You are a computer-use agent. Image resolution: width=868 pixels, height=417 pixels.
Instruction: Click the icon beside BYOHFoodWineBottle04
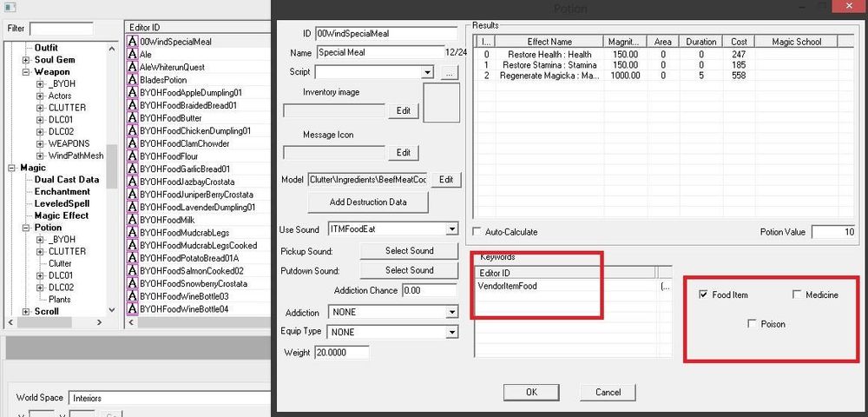(x=132, y=308)
